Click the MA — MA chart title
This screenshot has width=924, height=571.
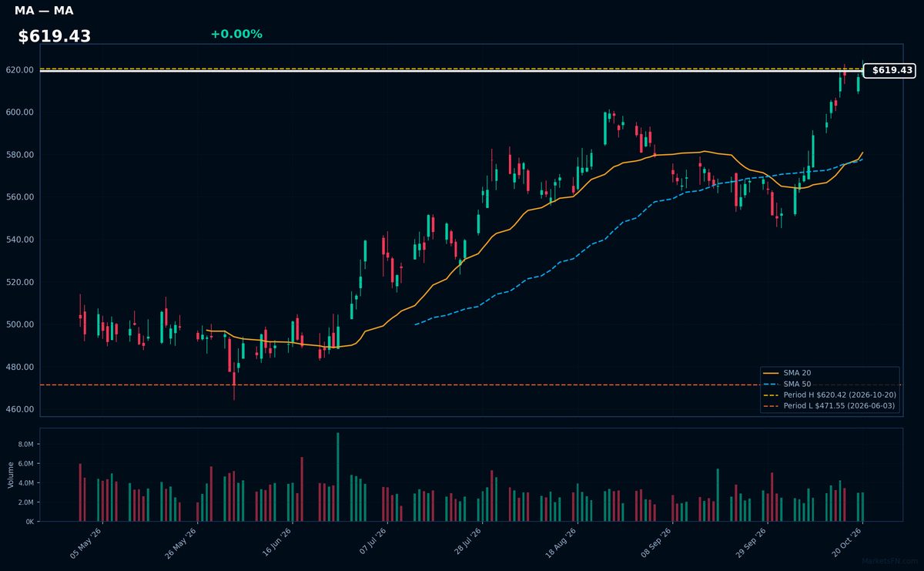point(44,11)
